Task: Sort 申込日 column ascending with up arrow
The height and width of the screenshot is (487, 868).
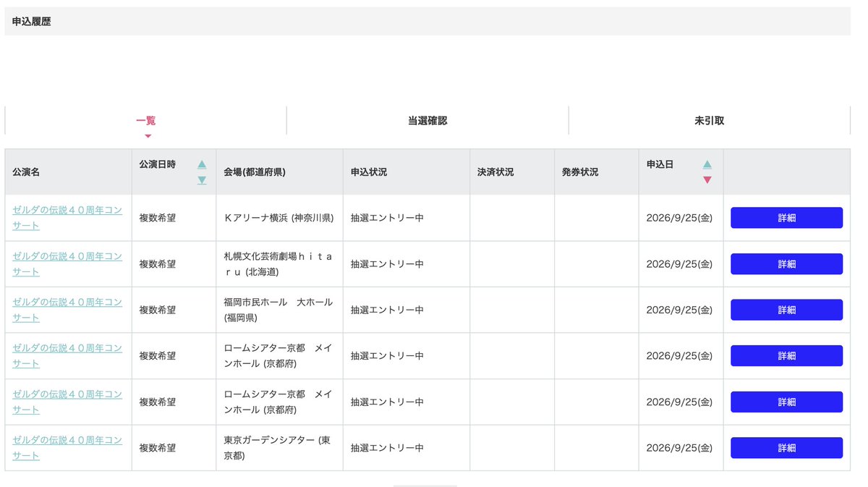Action: pos(707,164)
